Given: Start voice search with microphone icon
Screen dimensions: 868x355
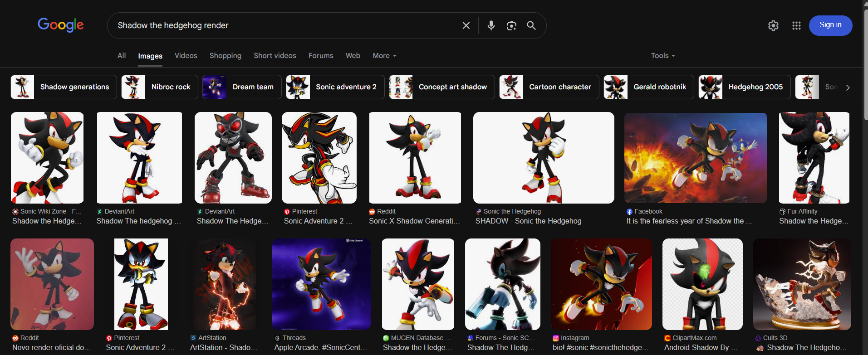Looking at the screenshot, I should pyautogui.click(x=491, y=25).
